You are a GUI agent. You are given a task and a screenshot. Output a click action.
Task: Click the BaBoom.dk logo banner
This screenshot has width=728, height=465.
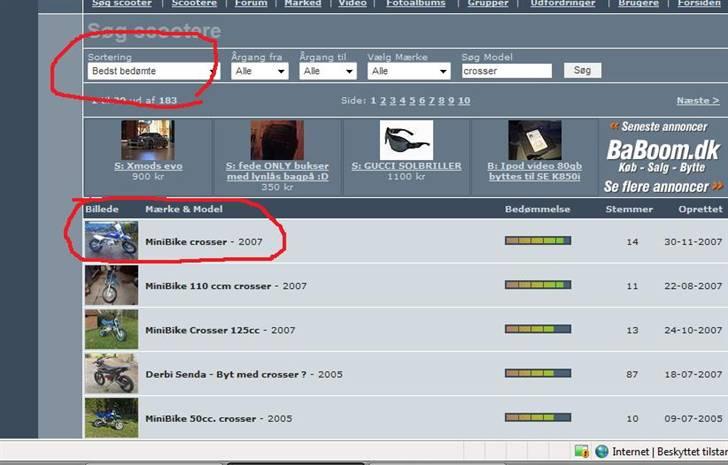[x=663, y=151]
